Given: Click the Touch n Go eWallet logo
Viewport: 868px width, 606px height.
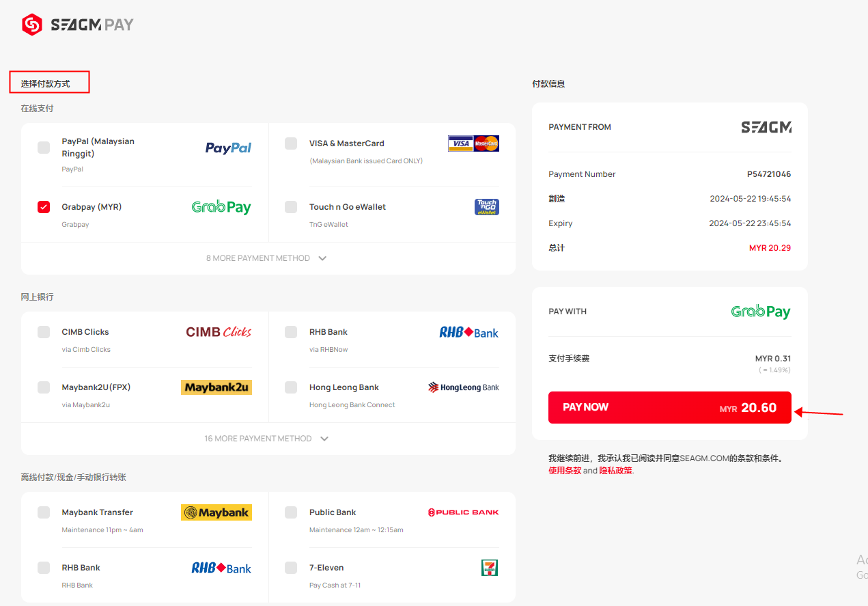Looking at the screenshot, I should point(487,207).
